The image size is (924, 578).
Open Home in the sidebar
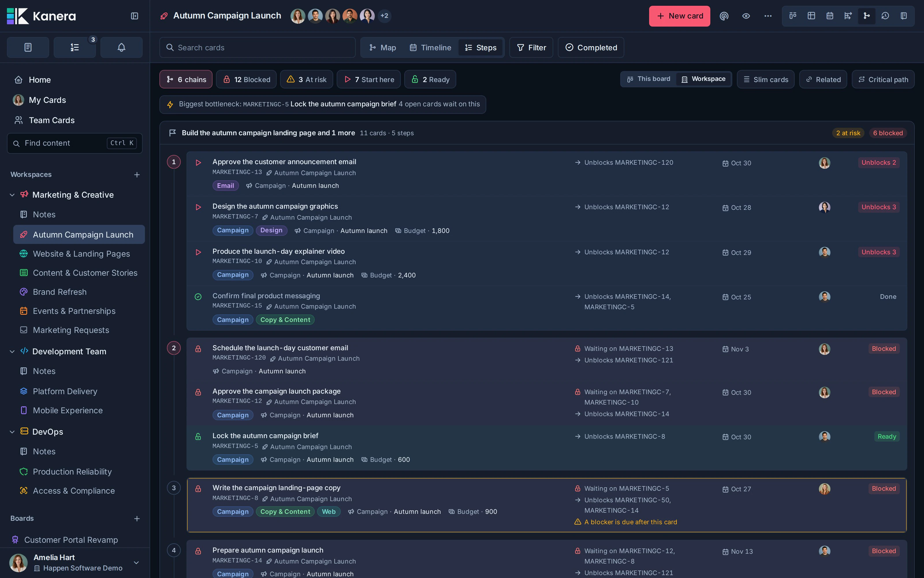75,80
